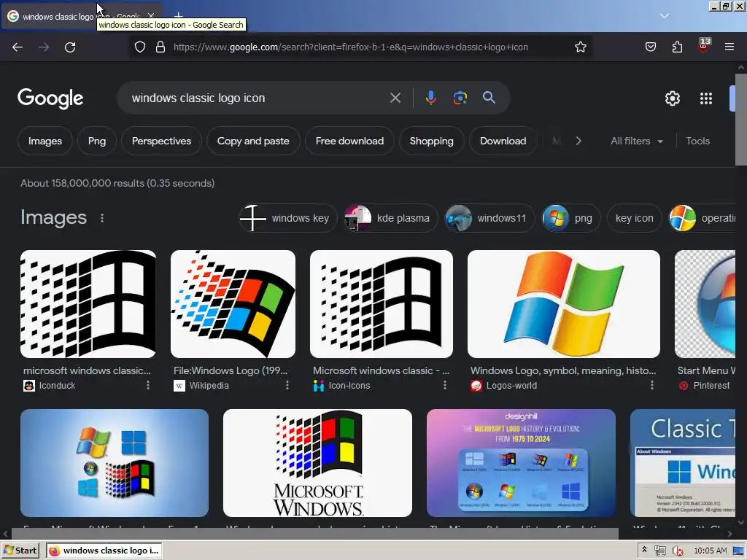Clear the search box with the X
Viewport: 747px width, 560px height.
(x=395, y=98)
